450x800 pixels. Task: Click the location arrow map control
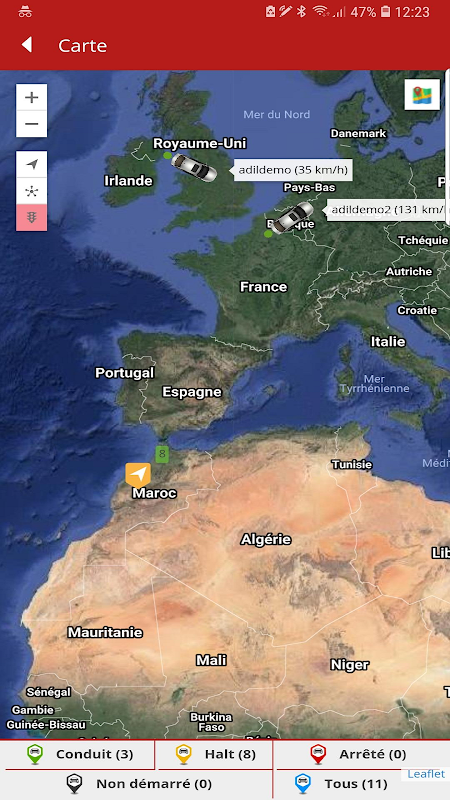click(32, 164)
